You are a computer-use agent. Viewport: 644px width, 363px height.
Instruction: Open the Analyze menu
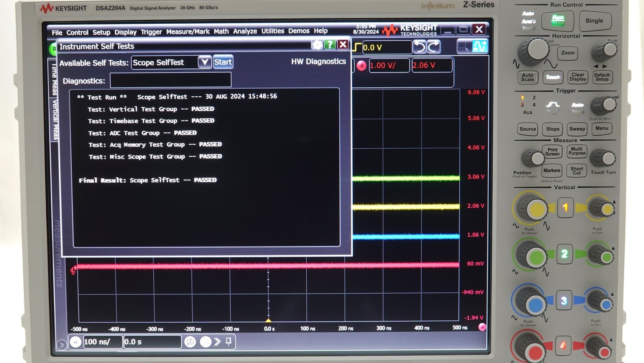coord(245,31)
